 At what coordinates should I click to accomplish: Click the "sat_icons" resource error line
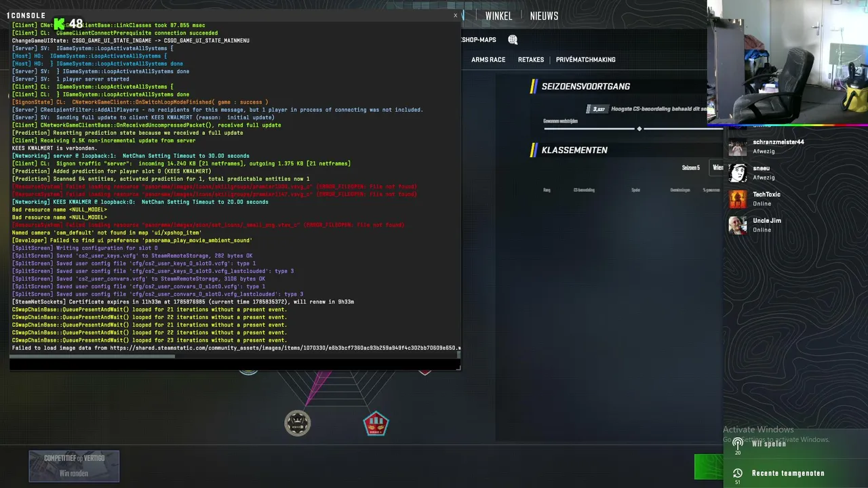pos(208,225)
